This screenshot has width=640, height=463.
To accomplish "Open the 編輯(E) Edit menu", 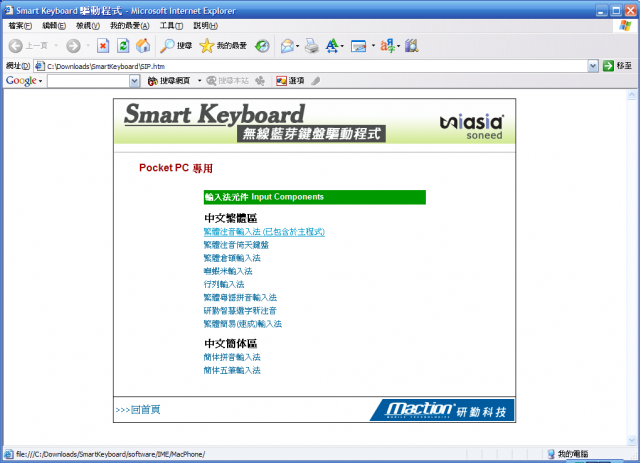I will [x=54, y=26].
